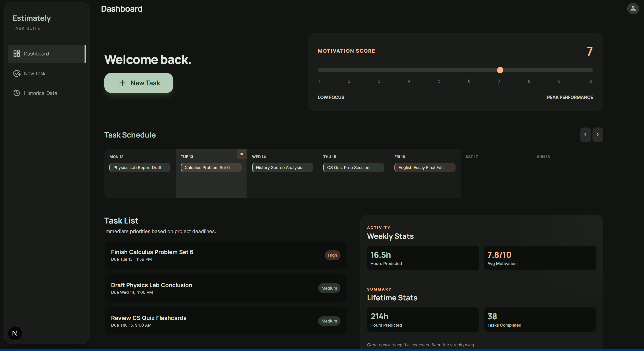The height and width of the screenshot is (351, 644).
Task: Open the user profile avatar icon
Action: pos(633,9)
